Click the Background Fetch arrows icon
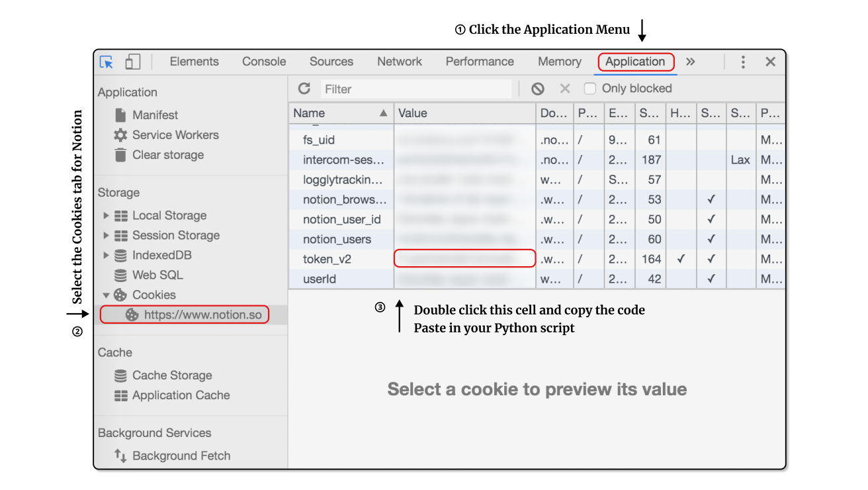The height and width of the screenshot is (490, 868). coord(120,456)
